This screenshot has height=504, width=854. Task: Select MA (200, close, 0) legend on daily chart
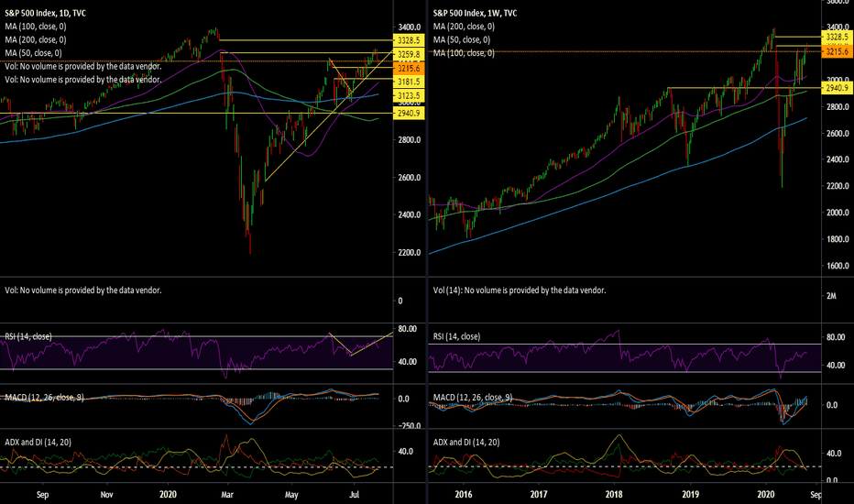tap(36, 39)
